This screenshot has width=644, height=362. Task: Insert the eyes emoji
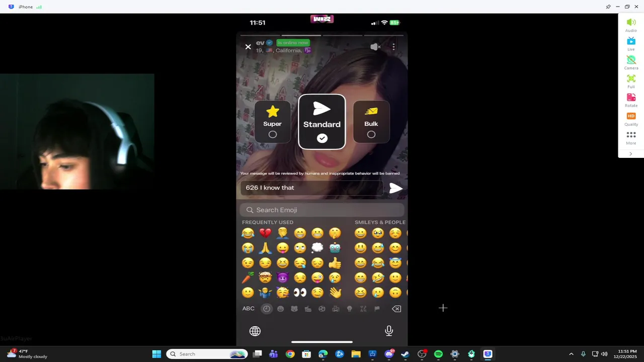pyautogui.click(x=300, y=293)
